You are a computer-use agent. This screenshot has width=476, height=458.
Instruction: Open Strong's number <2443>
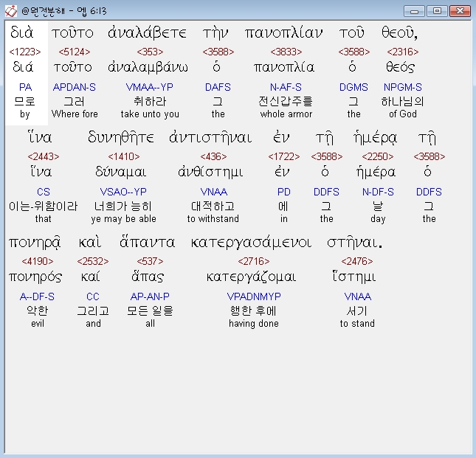(x=44, y=156)
